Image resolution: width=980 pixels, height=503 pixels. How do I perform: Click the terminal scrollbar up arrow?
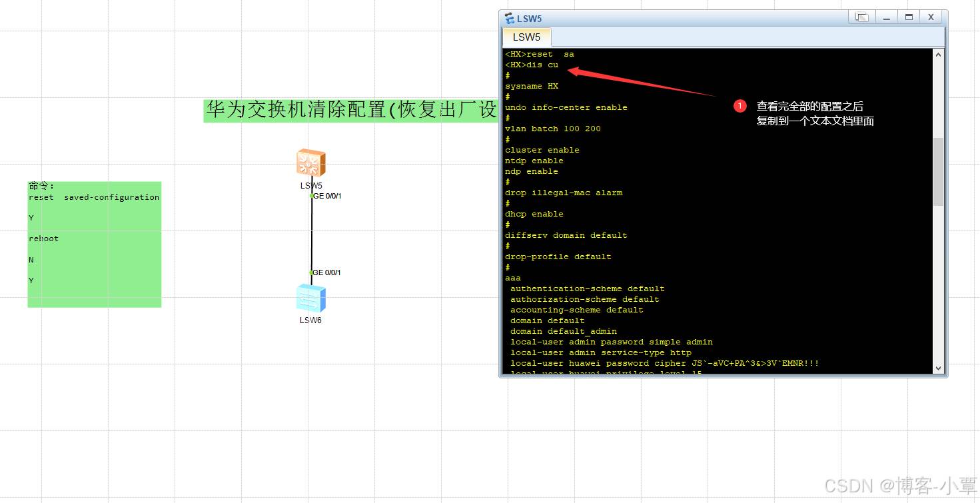tap(938, 55)
